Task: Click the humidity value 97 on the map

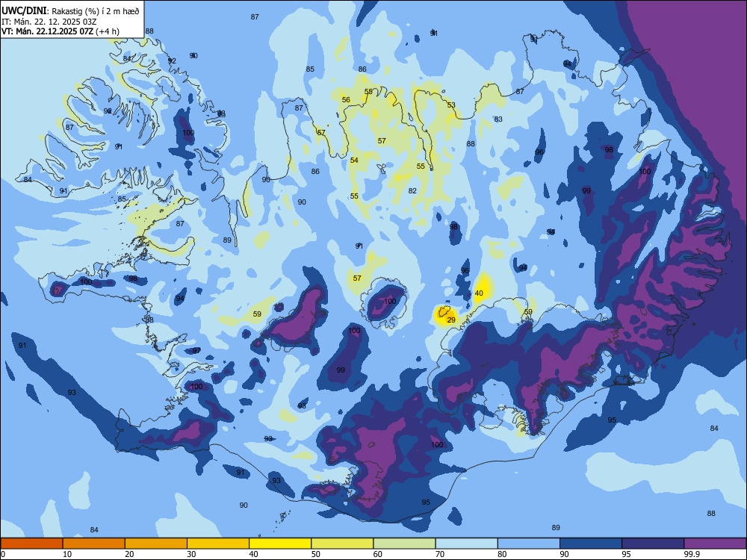Action: (196, 350)
